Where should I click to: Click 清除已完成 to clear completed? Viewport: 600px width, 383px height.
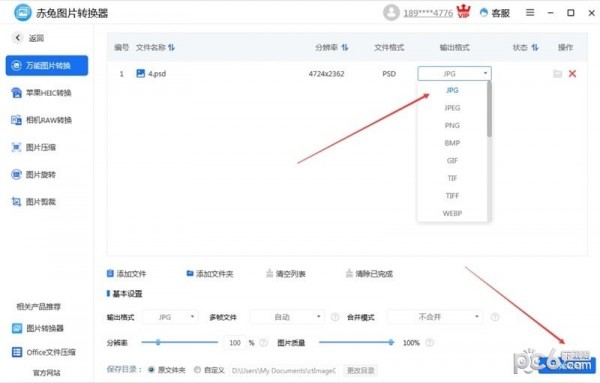pos(369,274)
